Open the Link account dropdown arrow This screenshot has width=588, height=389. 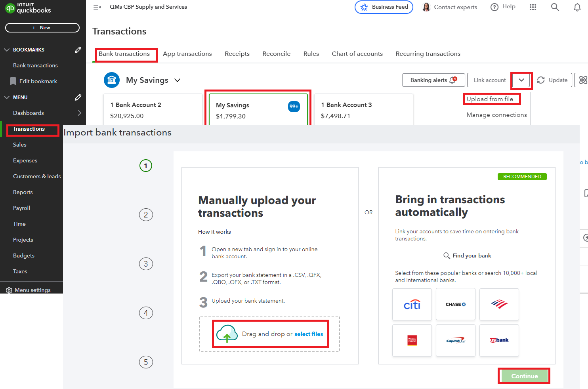pyautogui.click(x=521, y=80)
